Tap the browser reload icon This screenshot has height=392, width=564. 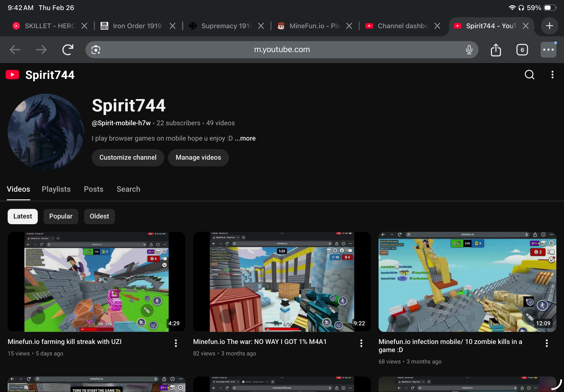pos(68,50)
